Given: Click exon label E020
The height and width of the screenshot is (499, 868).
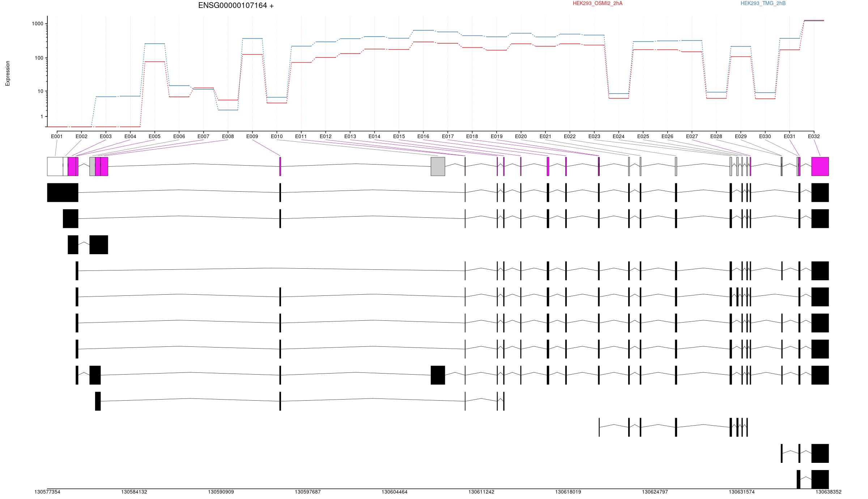Looking at the screenshot, I should tap(521, 136).
